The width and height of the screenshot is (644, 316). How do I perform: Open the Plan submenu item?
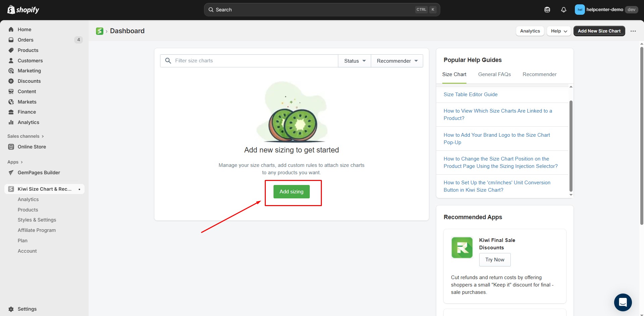[x=22, y=241]
